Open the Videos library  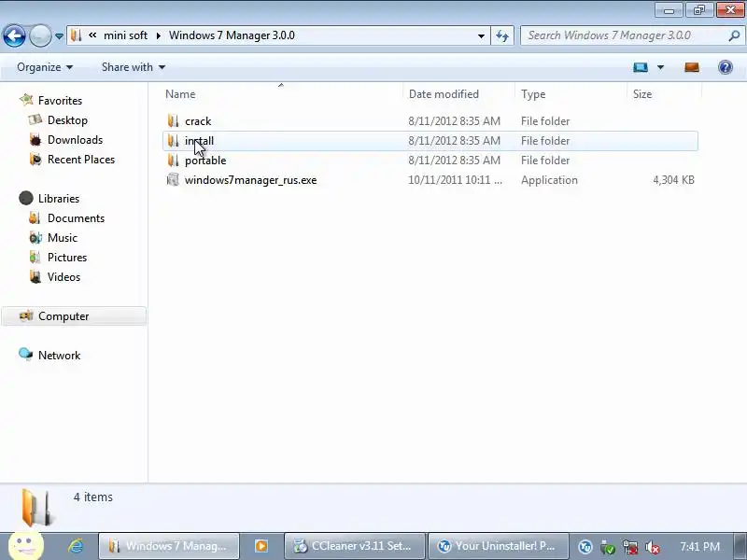click(63, 276)
